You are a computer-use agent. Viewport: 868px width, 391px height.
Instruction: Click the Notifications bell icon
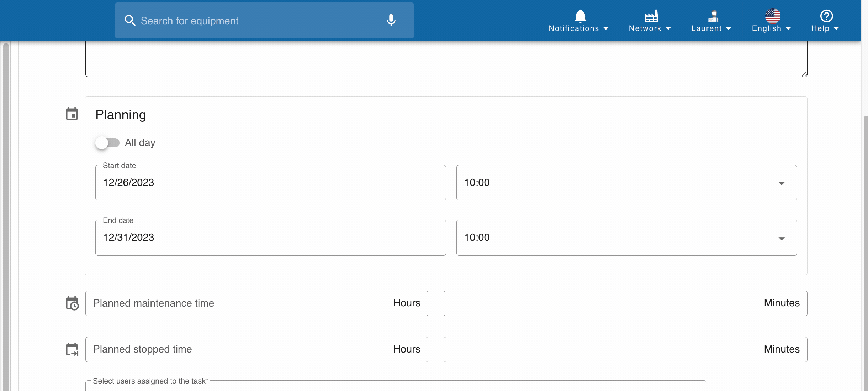(x=580, y=16)
